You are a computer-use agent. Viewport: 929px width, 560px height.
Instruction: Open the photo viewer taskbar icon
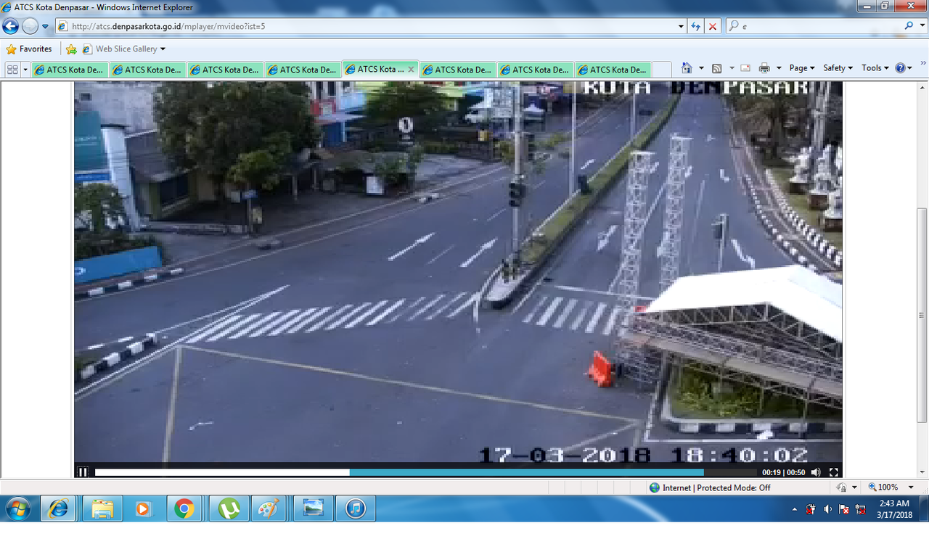(314, 509)
